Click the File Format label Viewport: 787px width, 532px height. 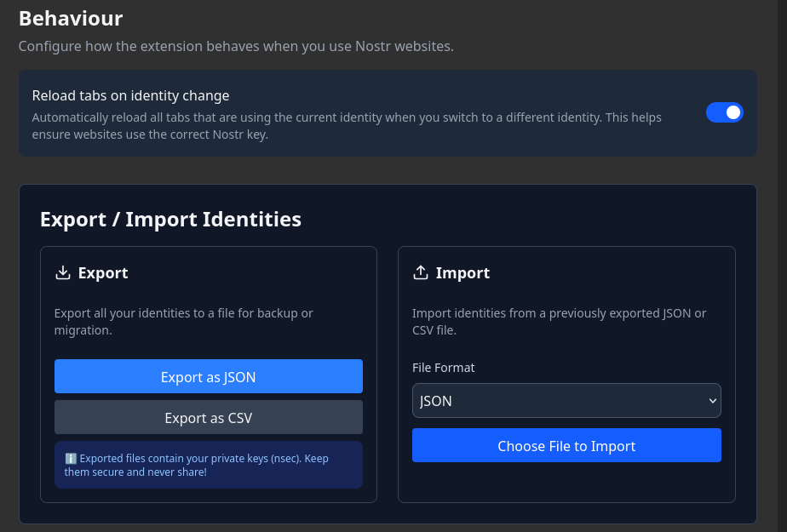442,367
